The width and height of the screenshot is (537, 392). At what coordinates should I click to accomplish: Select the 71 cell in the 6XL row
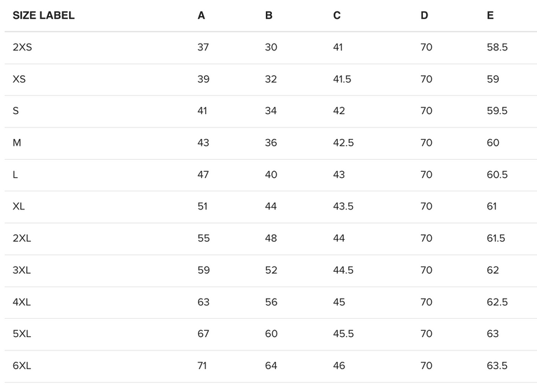(x=203, y=366)
